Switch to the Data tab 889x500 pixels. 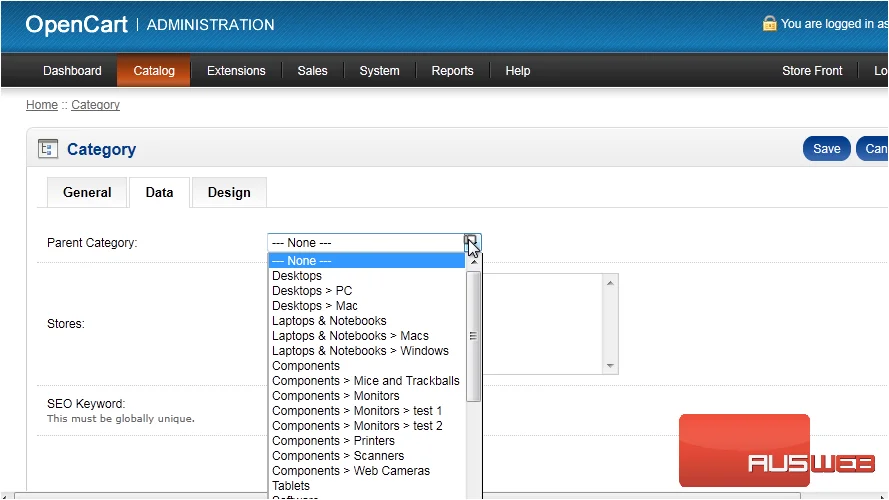pos(159,193)
